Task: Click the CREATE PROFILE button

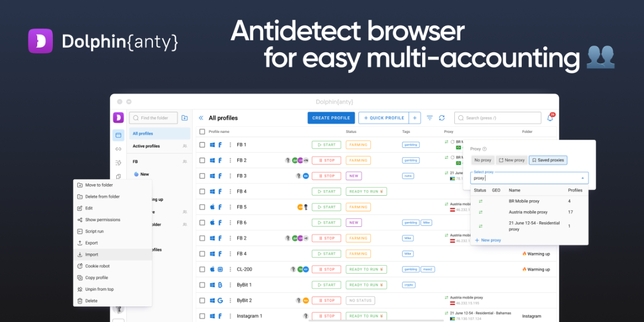Action: coord(331,118)
